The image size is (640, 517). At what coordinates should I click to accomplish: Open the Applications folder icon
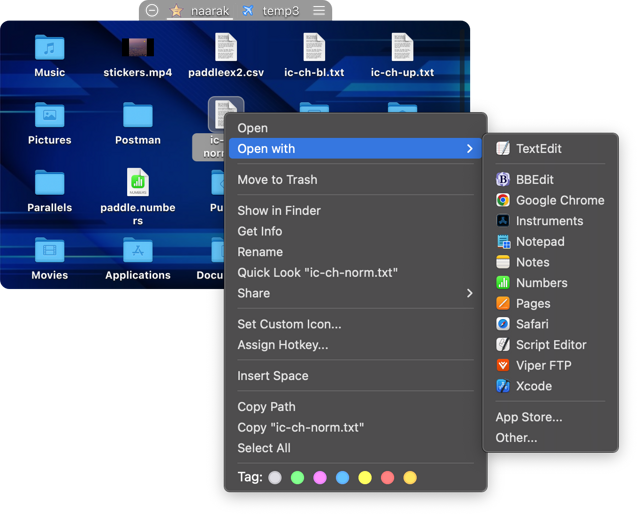138,250
